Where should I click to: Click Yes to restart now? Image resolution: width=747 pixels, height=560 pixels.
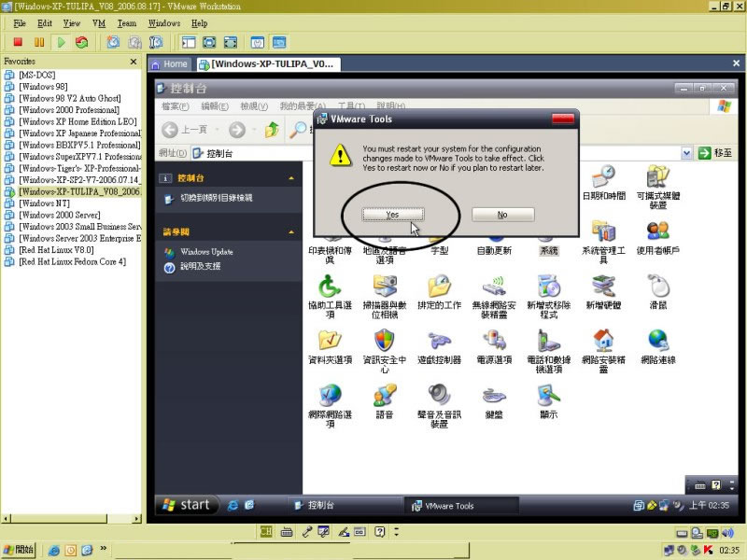click(392, 215)
